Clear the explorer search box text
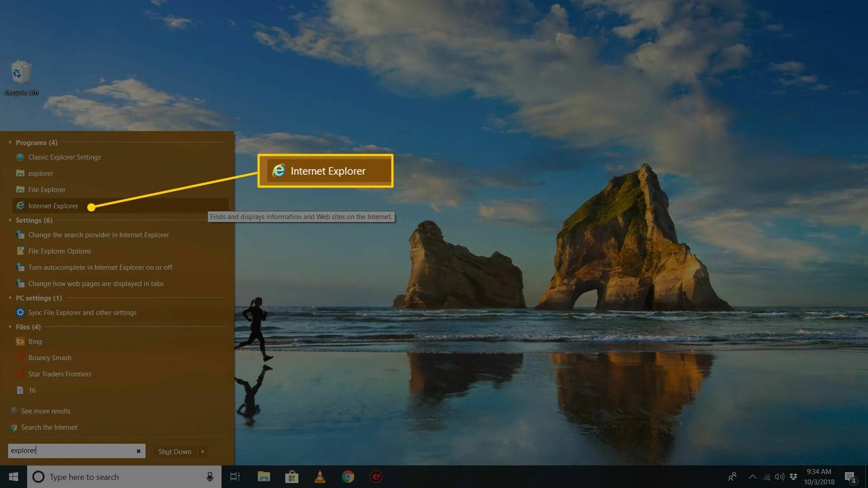This screenshot has height=488, width=868. (138, 451)
